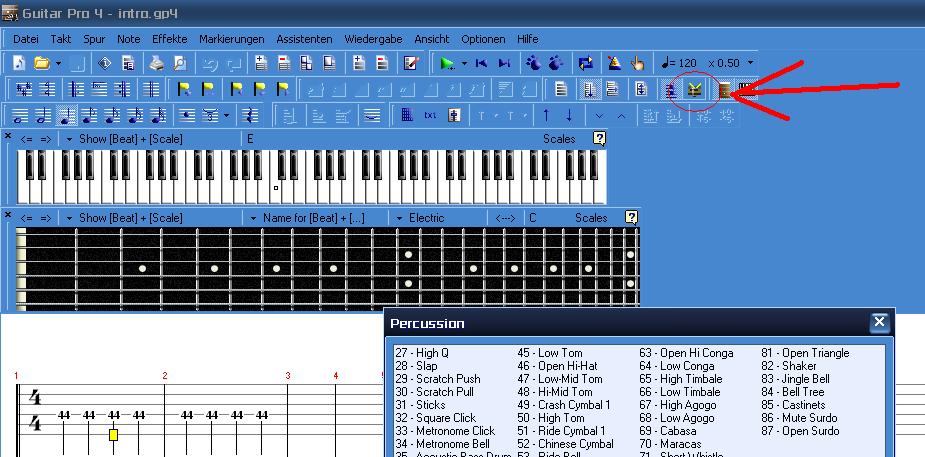925x457 pixels.
Task: Create a new score file
Action: (19, 63)
